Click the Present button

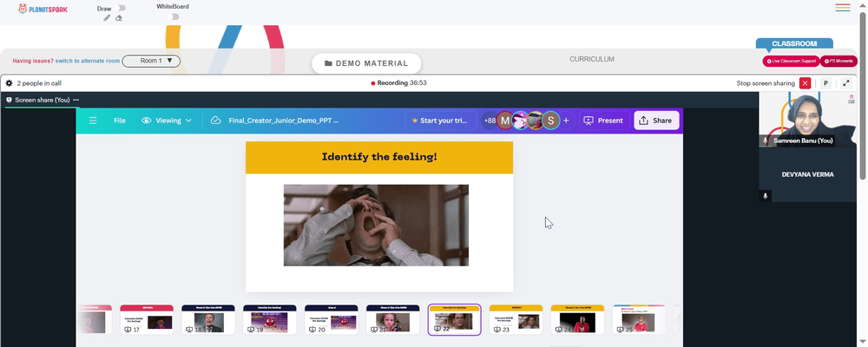coord(603,121)
